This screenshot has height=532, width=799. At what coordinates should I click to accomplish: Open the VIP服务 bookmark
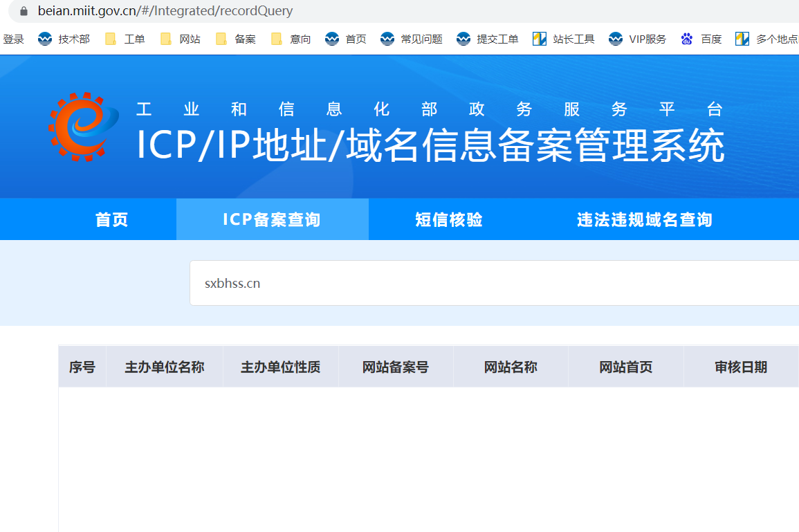coord(638,39)
